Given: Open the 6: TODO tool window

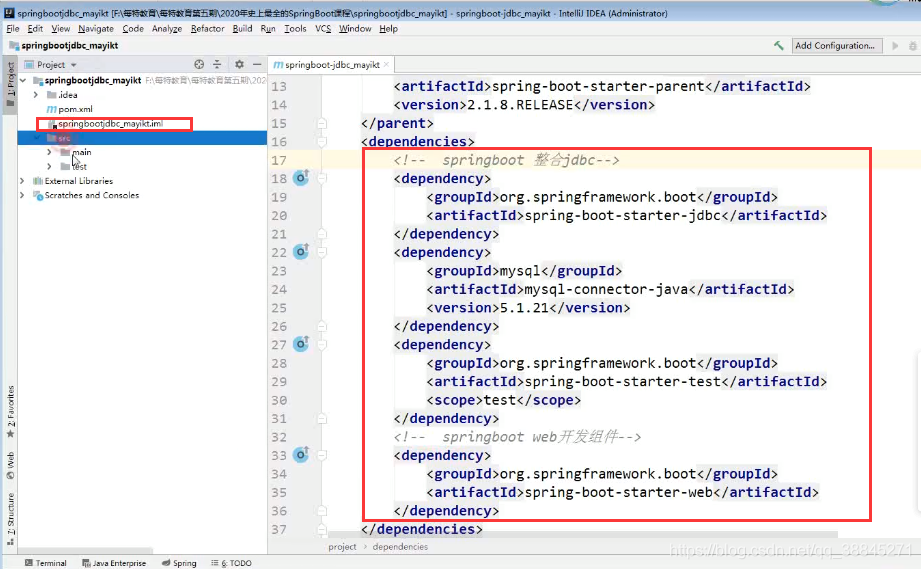Looking at the screenshot, I should click(x=231, y=563).
